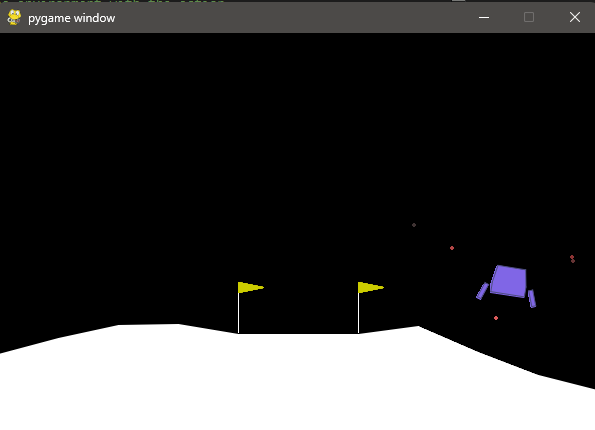Click the dim gray particle in the sky
The image size is (595, 430).
point(414,225)
